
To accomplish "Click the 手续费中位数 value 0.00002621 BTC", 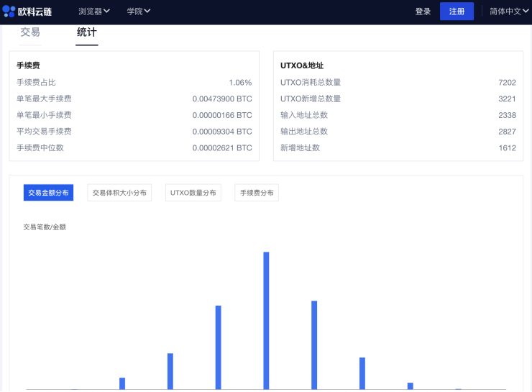I will coord(222,147).
